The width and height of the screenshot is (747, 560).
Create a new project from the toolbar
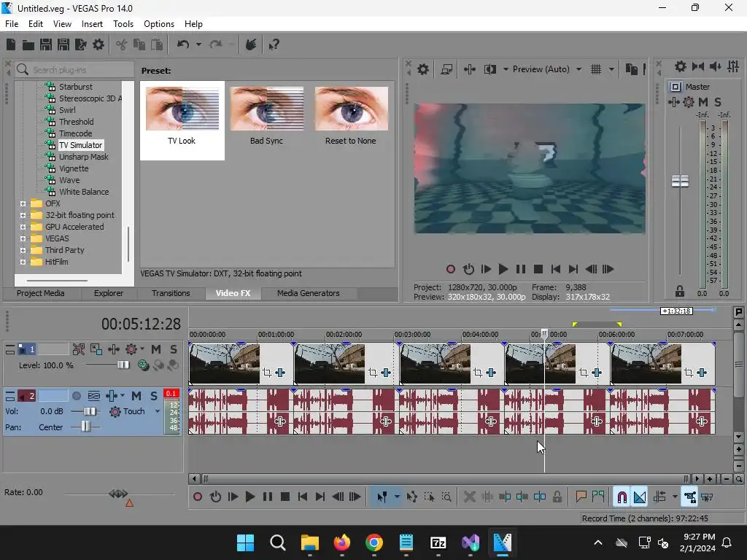coord(10,44)
